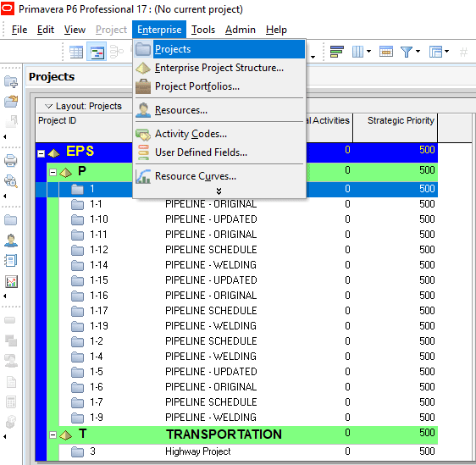The height and width of the screenshot is (465, 476).
Task: Sort by Project ID column header
Action: point(84,128)
